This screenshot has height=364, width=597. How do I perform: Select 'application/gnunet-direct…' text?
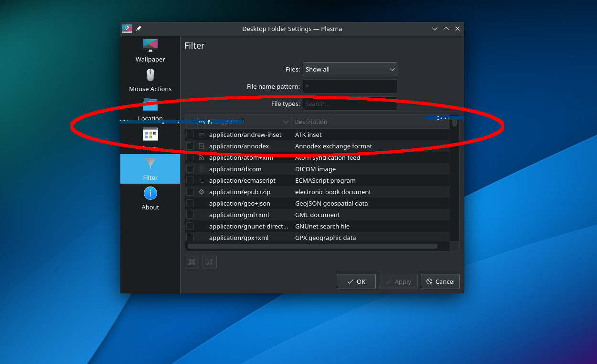coord(249,226)
